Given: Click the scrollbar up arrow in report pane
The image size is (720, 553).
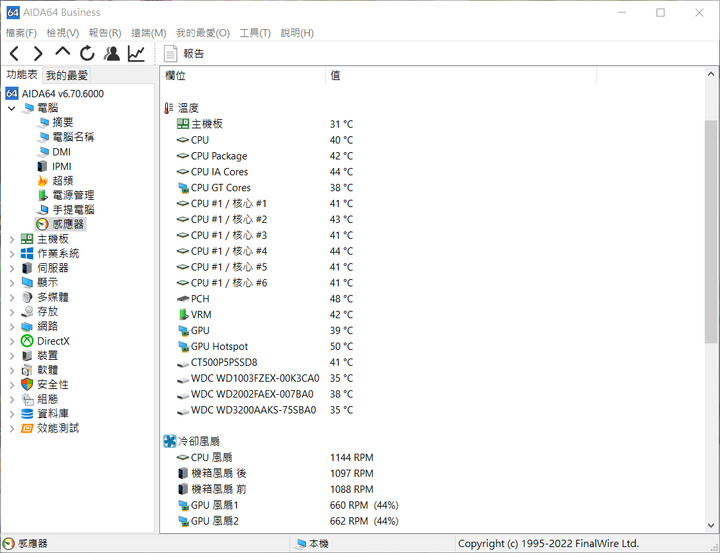Looking at the screenshot, I should pos(711,74).
